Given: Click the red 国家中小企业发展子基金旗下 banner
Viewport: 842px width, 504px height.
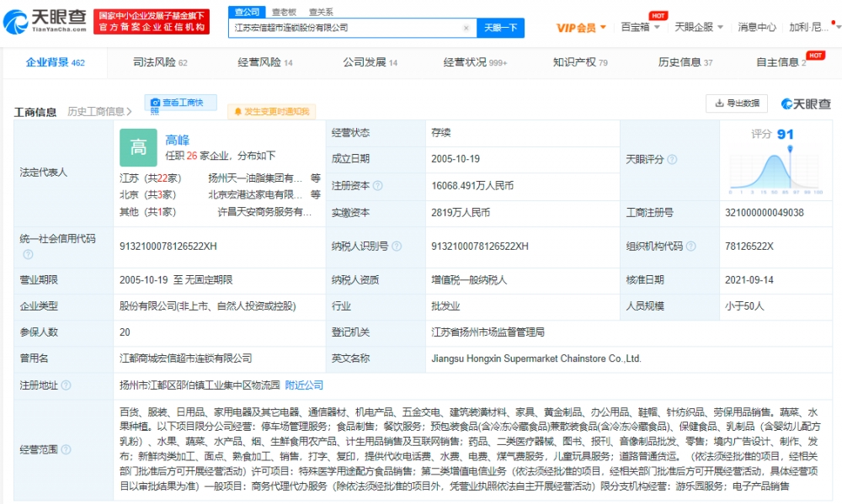Looking at the screenshot, I should point(152,22).
